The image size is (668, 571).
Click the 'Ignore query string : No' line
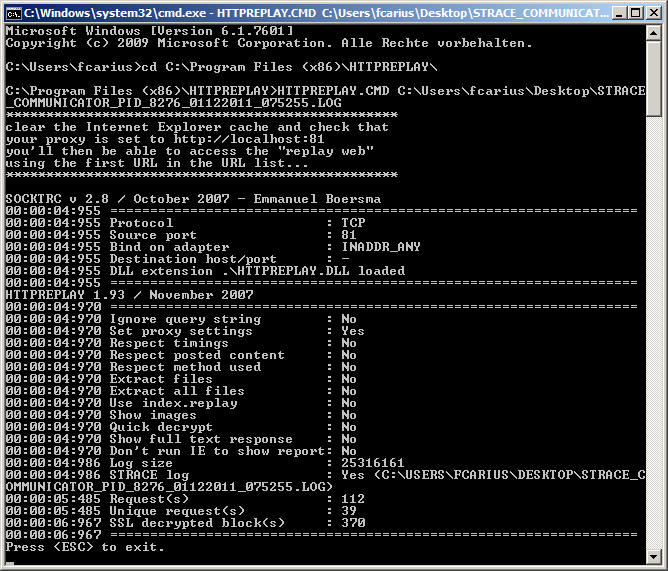coord(181,319)
